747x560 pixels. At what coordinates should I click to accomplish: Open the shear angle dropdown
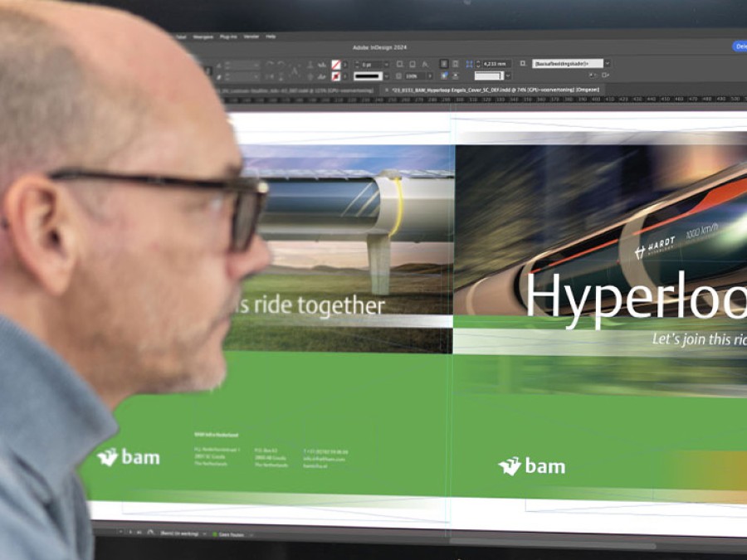click(256, 76)
